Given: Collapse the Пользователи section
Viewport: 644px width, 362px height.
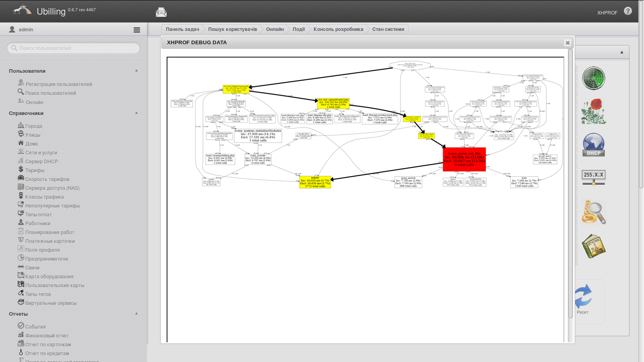Looking at the screenshot, I should tap(136, 71).
